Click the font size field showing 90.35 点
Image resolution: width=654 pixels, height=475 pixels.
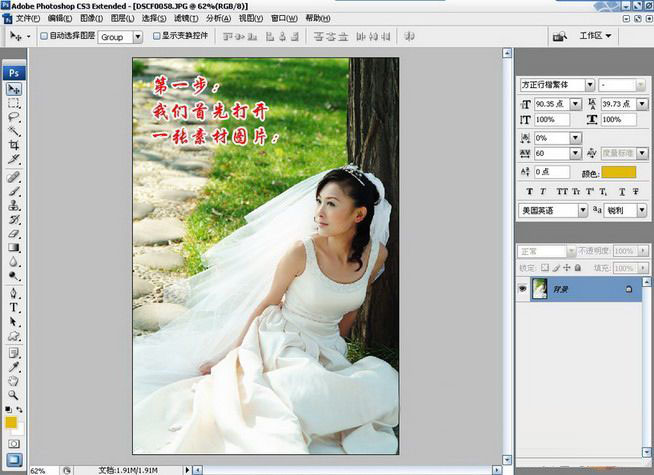pos(551,104)
